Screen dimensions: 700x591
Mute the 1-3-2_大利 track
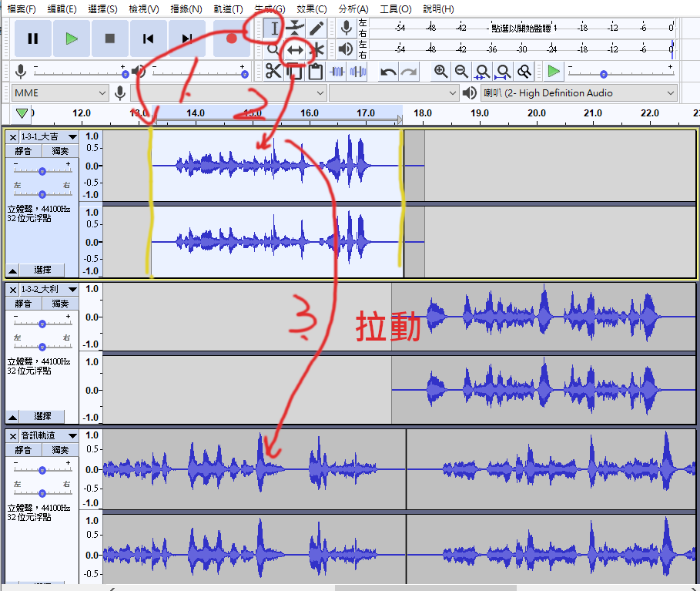pyautogui.click(x=23, y=304)
